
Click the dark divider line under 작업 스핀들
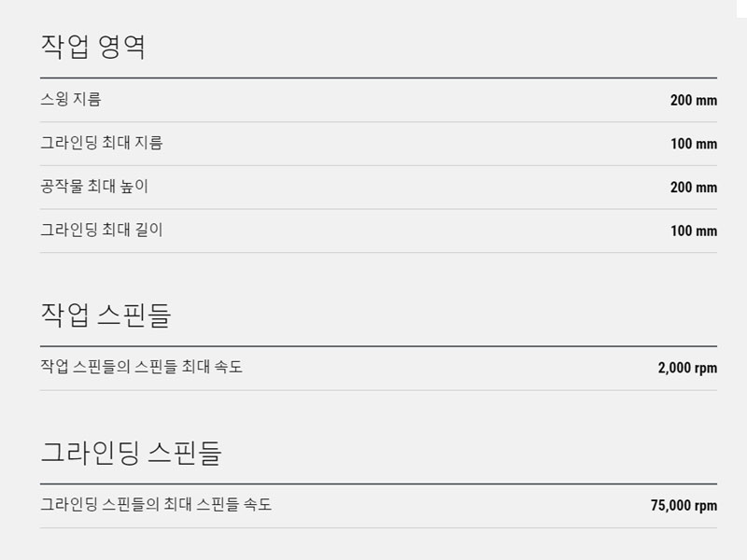click(x=379, y=346)
